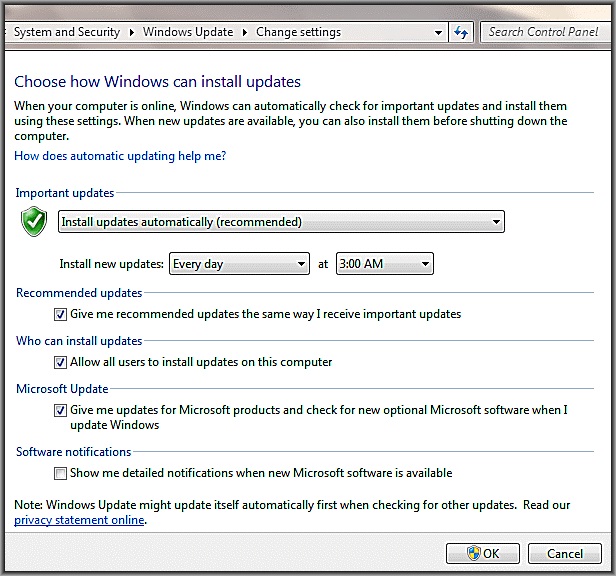Focus the Search Control Panel field
Screen dimensions: 616x576
pos(545,32)
